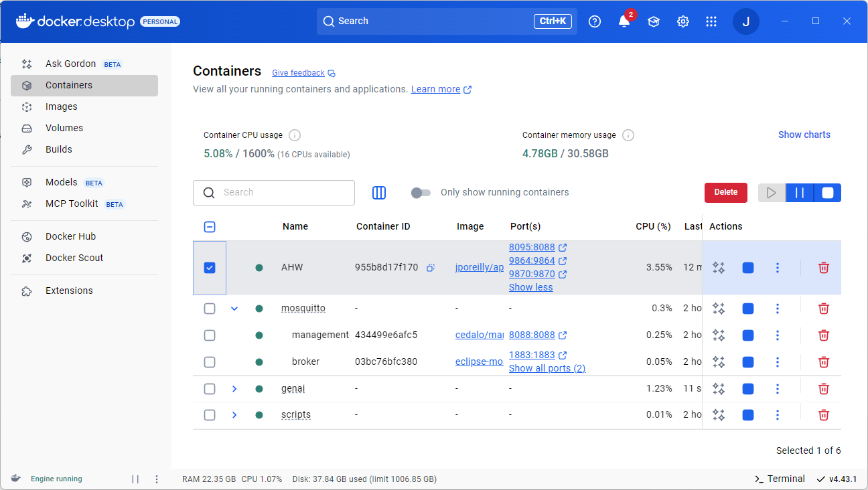Stop the mosquitto stack

tap(748, 309)
